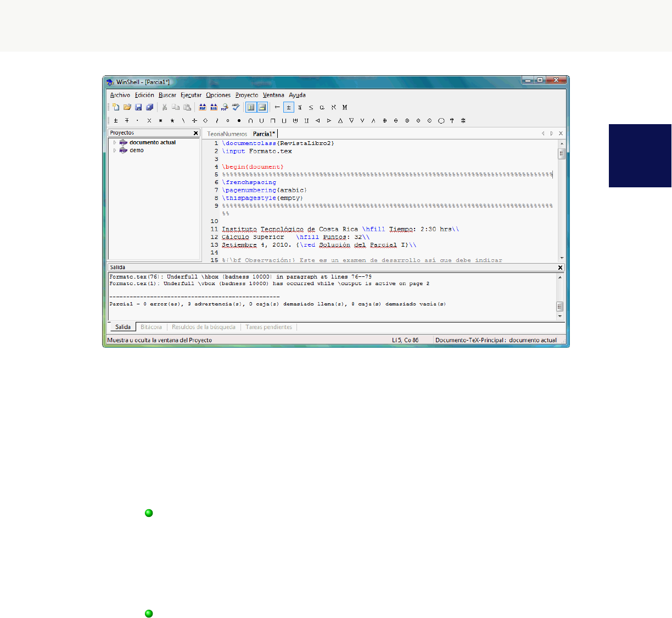Insert the five-pointed star symbol
672x618 pixels.
point(172,120)
